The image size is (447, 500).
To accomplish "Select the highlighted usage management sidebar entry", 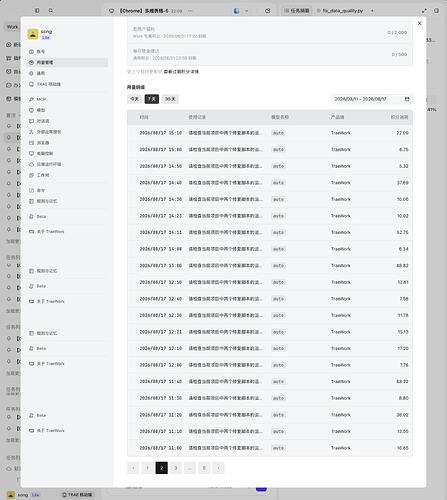I will 67,62.
